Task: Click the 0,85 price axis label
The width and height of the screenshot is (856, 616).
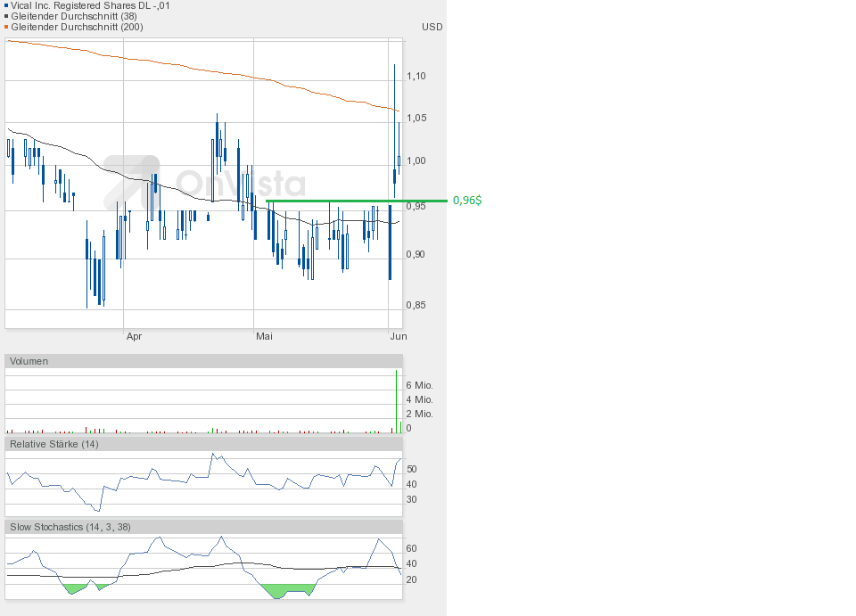Action: click(416, 305)
